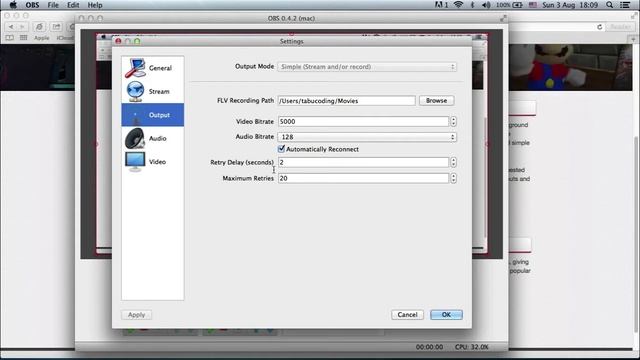This screenshot has height=360, width=640.
Task: Focus the Retry Delay input field
Action: point(363,162)
